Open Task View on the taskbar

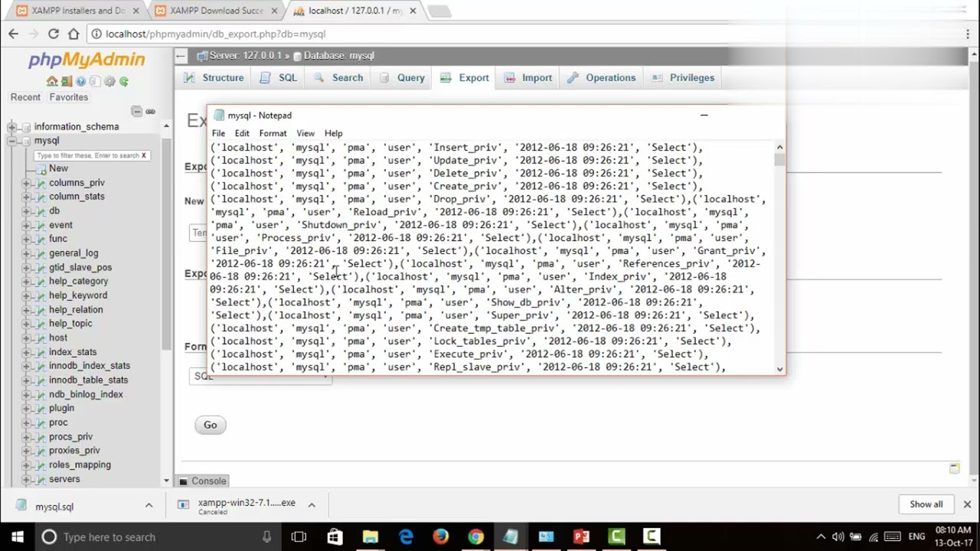pos(299,537)
